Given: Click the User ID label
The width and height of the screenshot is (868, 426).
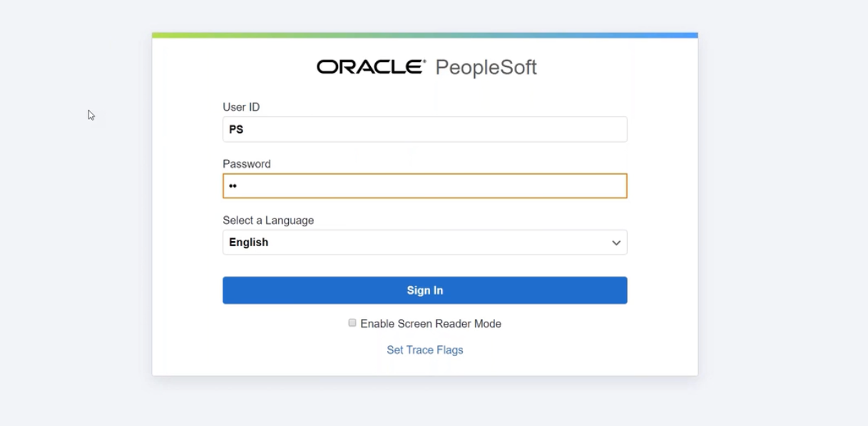Looking at the screenshot, I should coord(242,106).
